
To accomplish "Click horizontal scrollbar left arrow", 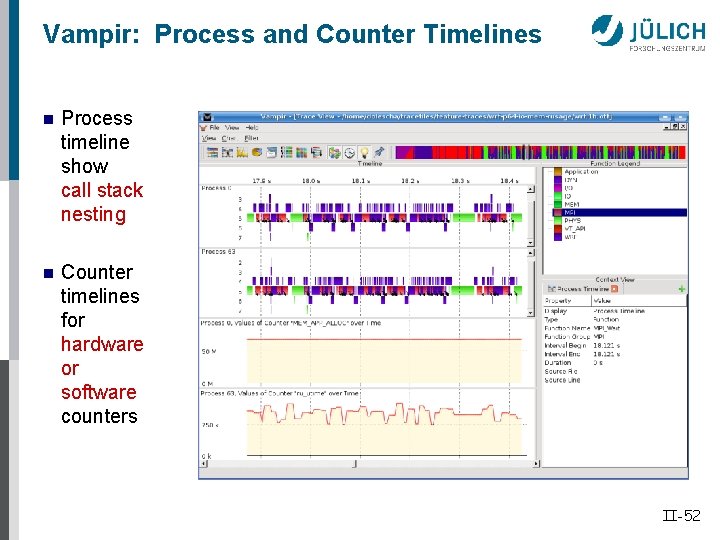I will pyautogui.click(x=204, y=464).
